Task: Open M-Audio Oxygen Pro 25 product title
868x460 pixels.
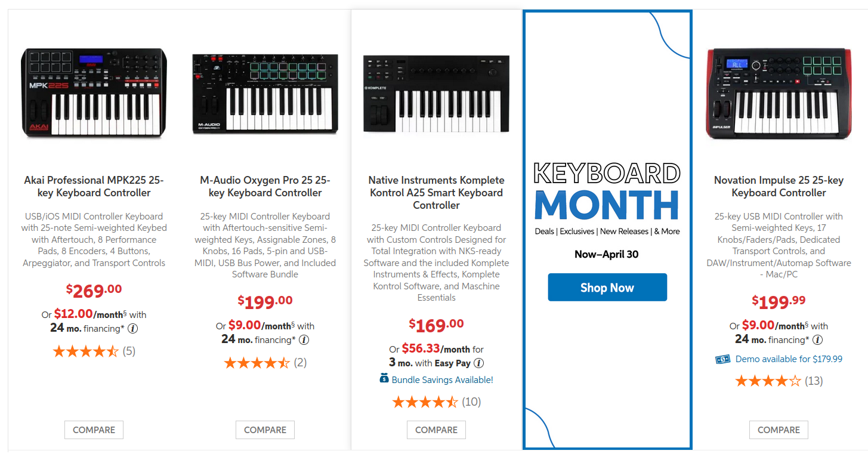Action: tap(265, 186)
